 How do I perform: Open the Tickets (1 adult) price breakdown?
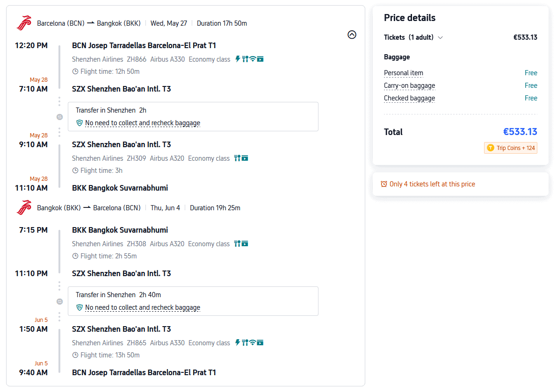[409, 37]
